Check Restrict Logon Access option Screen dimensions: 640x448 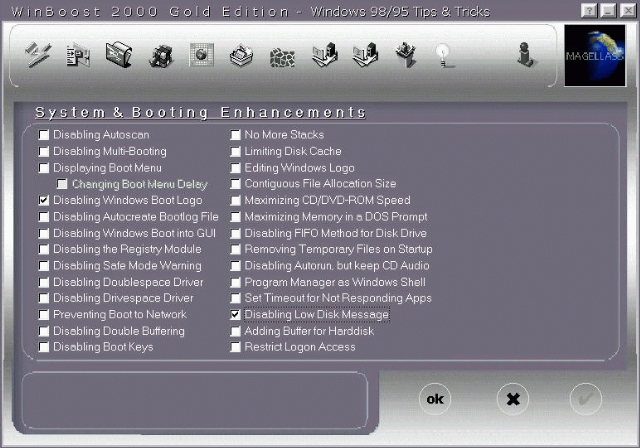235,347
